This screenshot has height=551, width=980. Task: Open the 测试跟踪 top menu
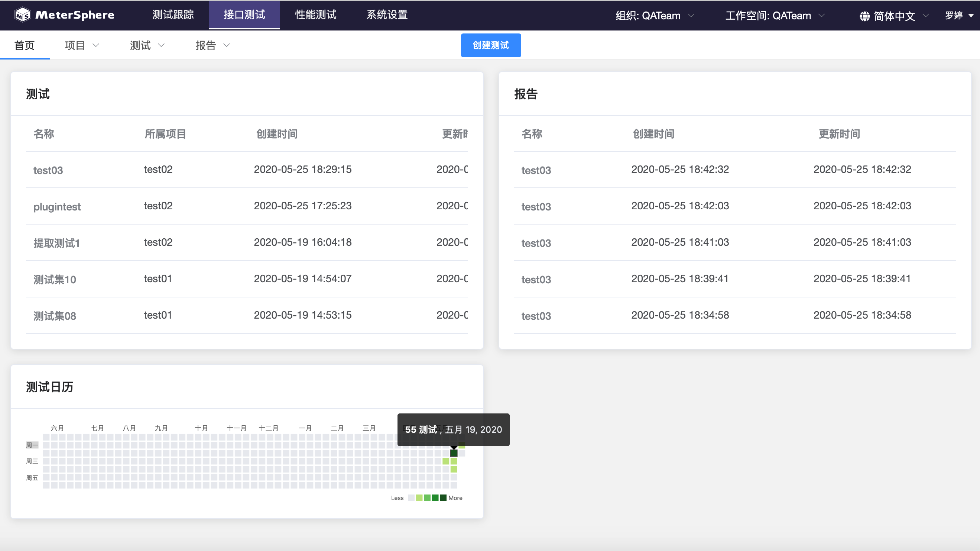pos(173,15)
